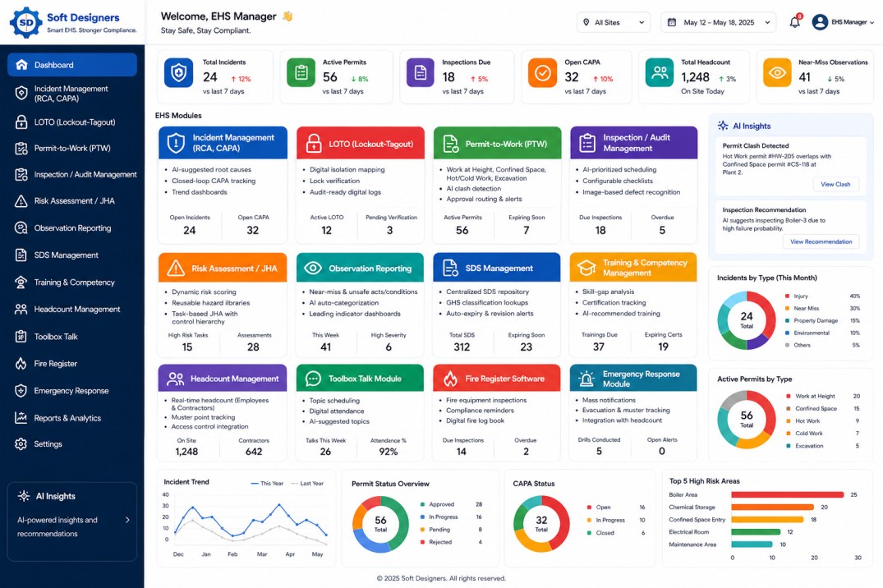Open the Fire Register Software module header
The width and height of the screenshot is (883, 588).
coord(497,378)
